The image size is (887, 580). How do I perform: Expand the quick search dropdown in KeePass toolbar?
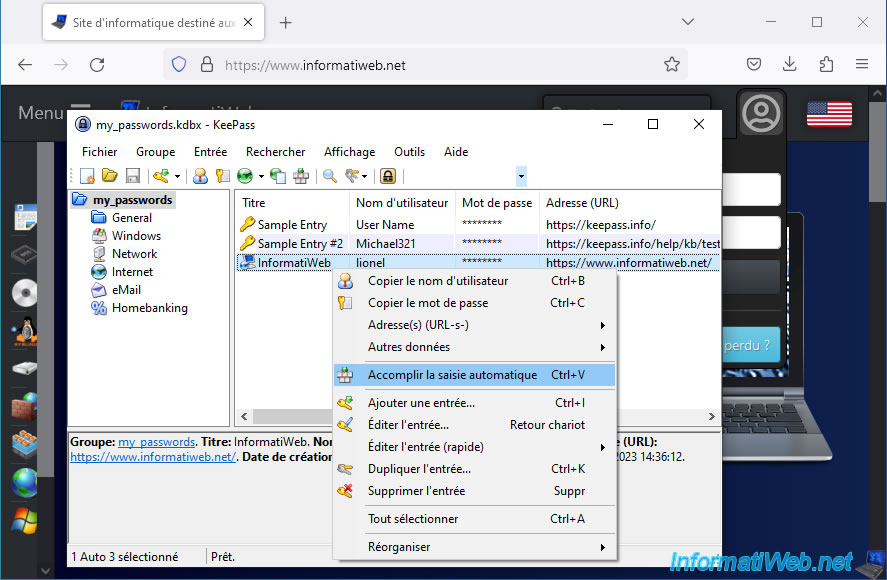pos(522,177)
